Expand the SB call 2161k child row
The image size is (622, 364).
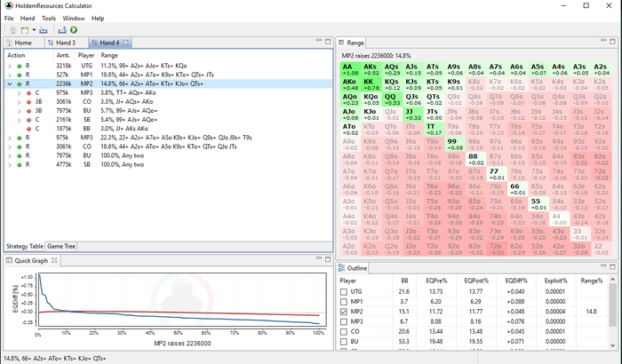[x=19, y=120]
